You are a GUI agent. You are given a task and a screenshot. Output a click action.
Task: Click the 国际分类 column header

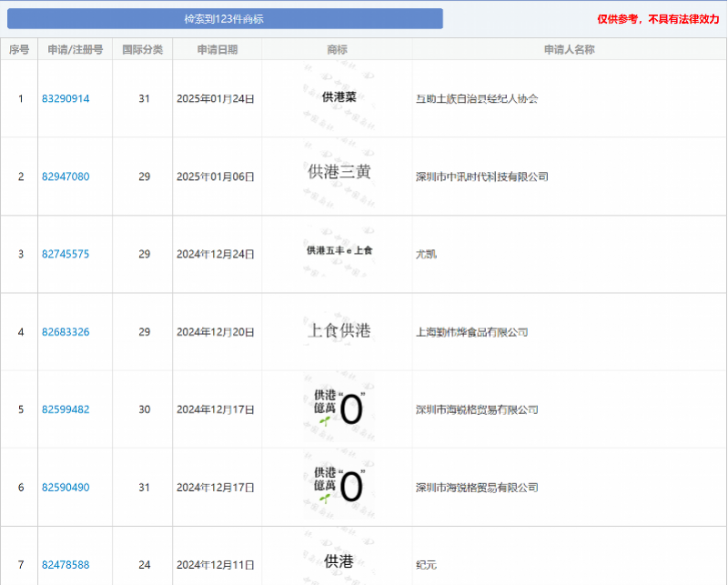point(143,49)
